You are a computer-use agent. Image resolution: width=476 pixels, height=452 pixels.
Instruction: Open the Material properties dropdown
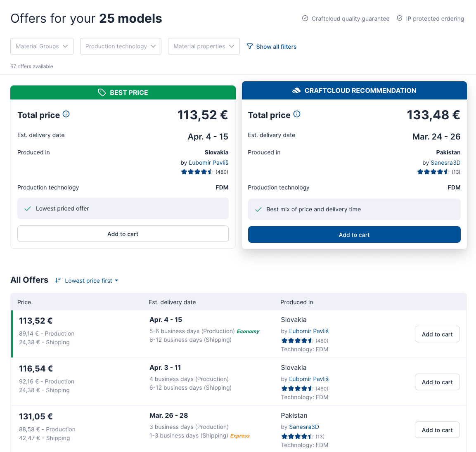tap(204, 46)
